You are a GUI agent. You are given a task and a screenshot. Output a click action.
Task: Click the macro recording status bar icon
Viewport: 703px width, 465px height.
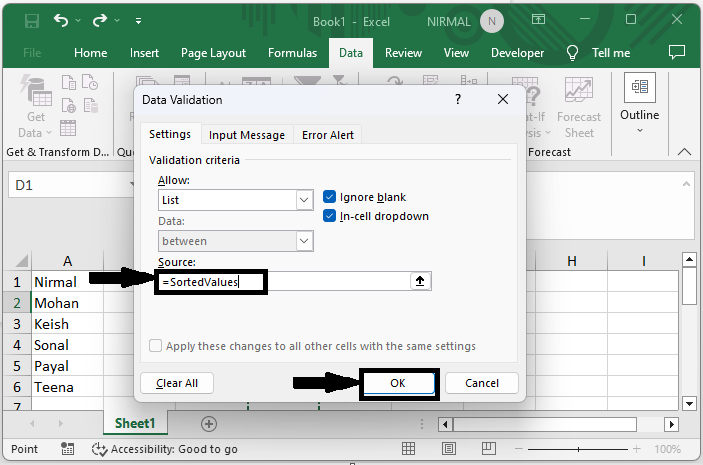68,448
